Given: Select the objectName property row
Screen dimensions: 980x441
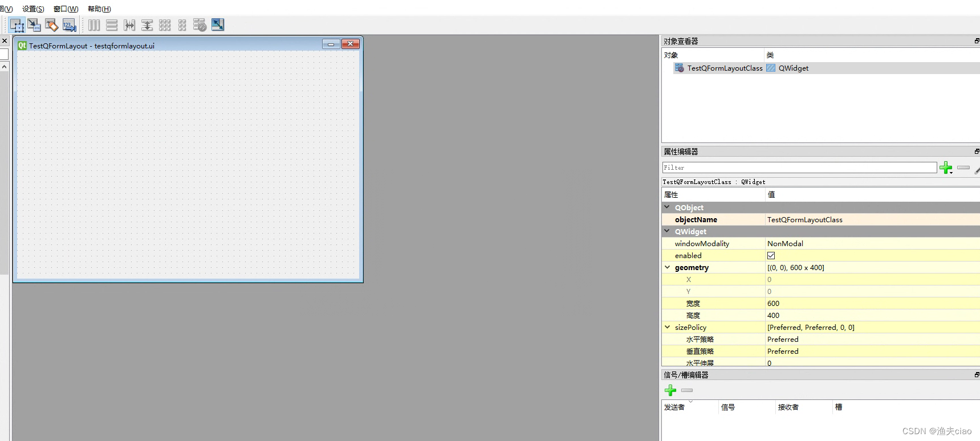Looking at the screenshot, I should coord(821,219).
